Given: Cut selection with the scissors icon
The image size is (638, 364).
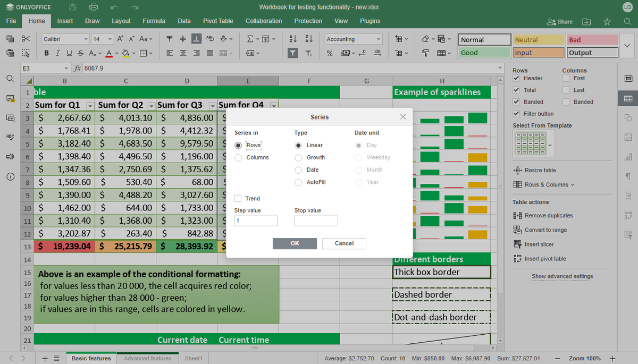Looking at the screenshot, I should point(25,39).
